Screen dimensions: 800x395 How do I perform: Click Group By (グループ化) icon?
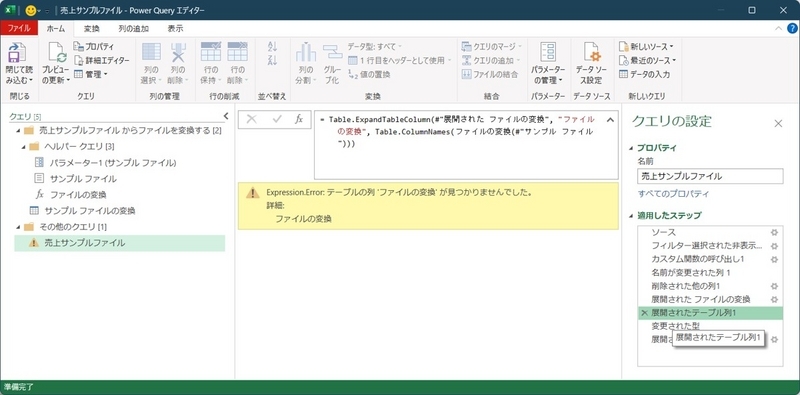click(x=332, y=52)
